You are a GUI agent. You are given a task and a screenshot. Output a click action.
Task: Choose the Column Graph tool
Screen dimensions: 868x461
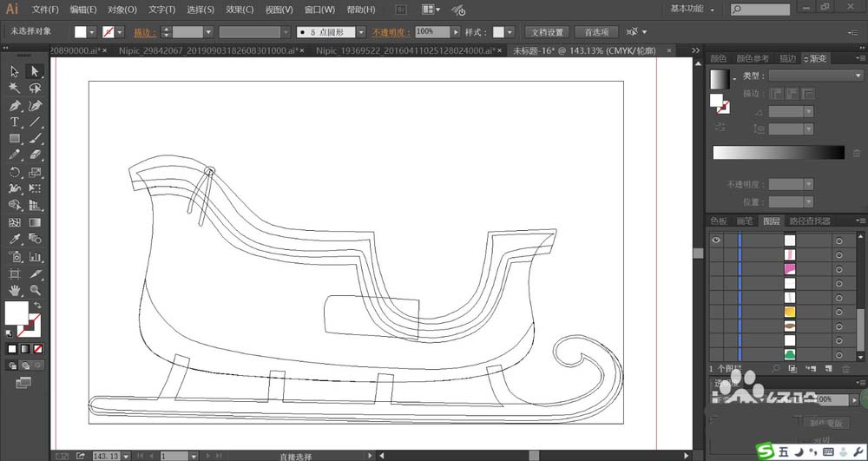coord(35,256)
